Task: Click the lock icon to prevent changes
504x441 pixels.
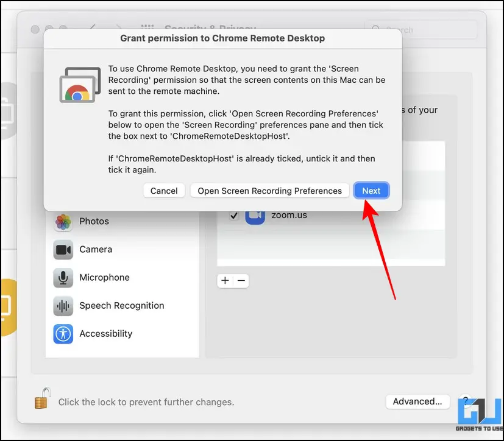Action: click(x=43, y=398)
